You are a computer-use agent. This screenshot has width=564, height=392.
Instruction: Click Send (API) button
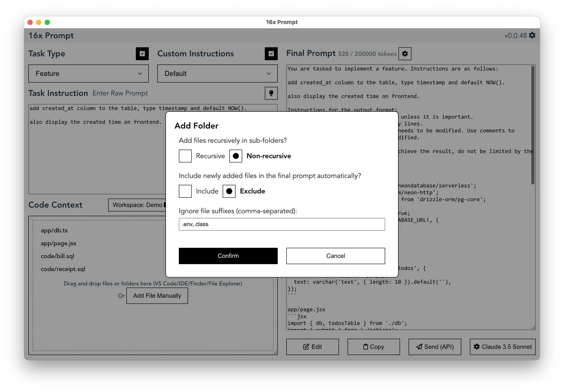click(435, 347)
